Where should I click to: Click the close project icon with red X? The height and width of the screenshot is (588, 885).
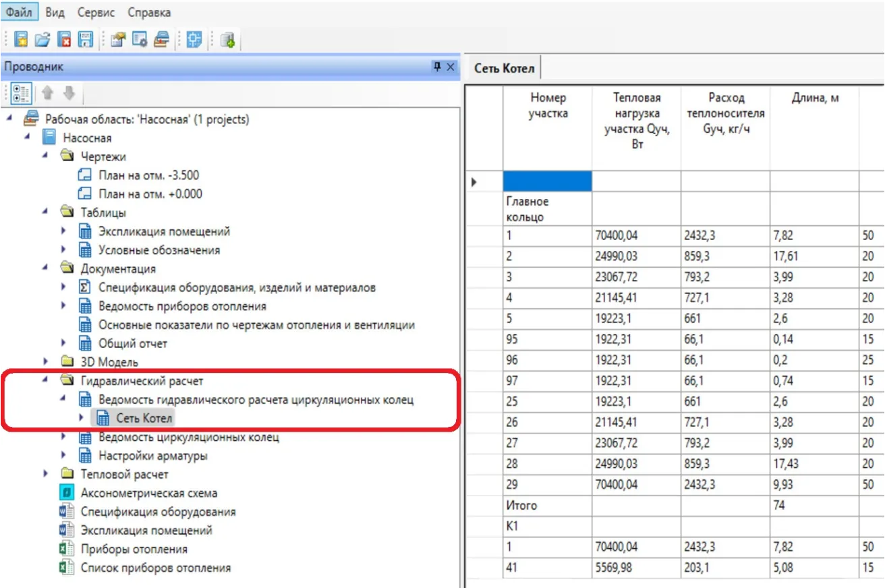click(x=64, y=40)
